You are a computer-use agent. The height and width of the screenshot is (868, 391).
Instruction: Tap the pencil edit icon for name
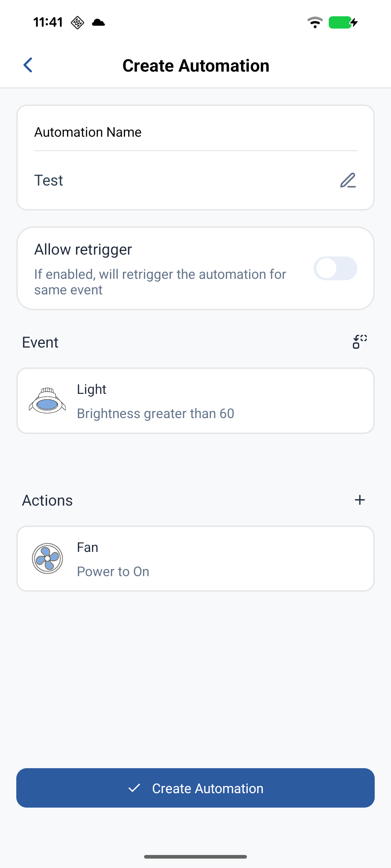pos(348,180)
